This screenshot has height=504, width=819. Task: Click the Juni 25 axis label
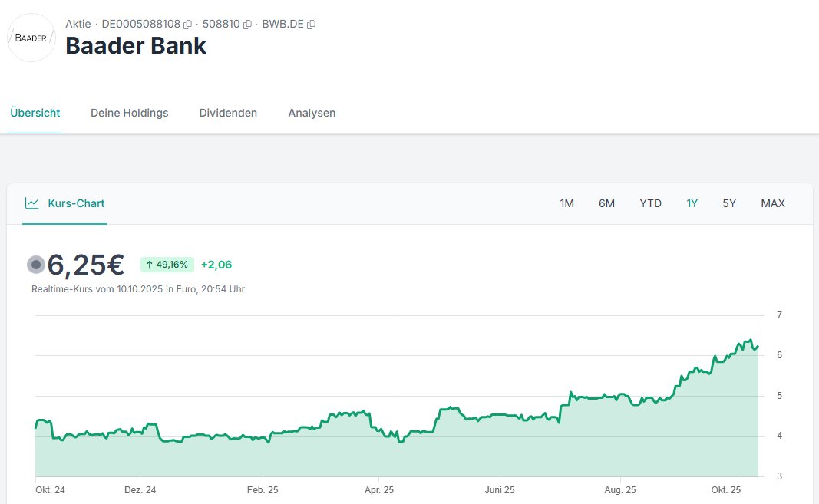point(500,490)
